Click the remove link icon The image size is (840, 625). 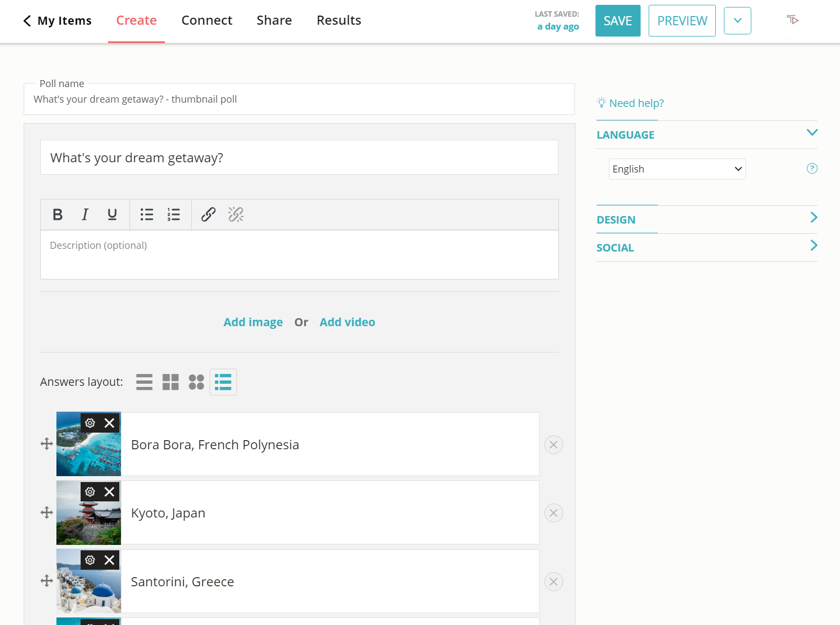coord(235,214)
